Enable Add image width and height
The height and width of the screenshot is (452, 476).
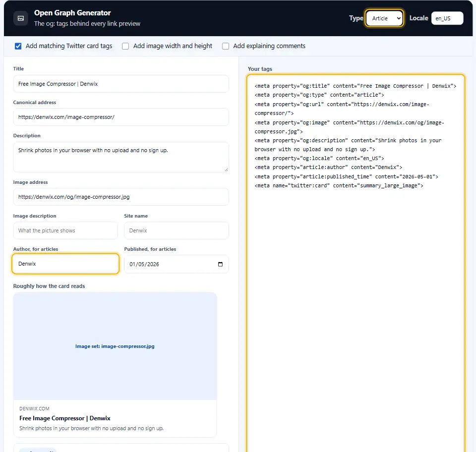(125, 46)
